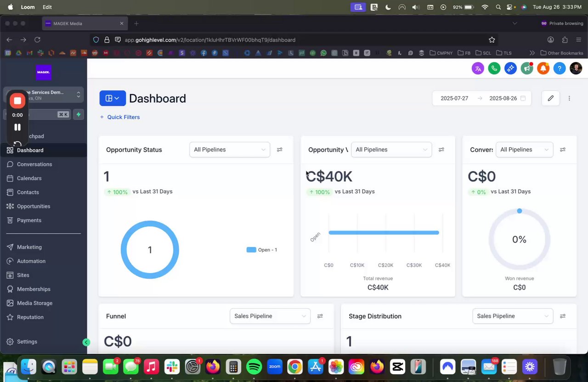The width and height of the screenshot is (588, 382).
Task: Click the green phone dialer icon
Action: click(x=494, y=68)
